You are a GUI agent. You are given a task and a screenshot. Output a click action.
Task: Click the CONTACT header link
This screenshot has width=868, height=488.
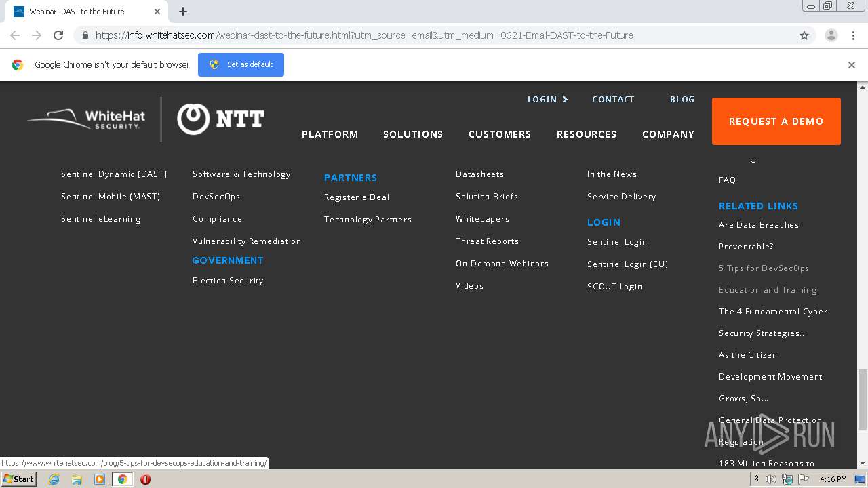613,99
